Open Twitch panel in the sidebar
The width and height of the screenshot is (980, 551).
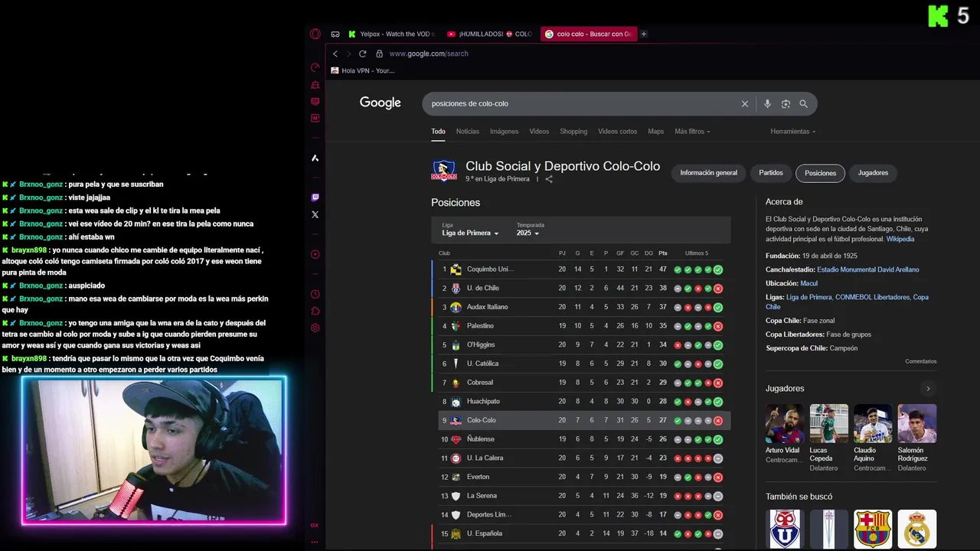[315, 197]
